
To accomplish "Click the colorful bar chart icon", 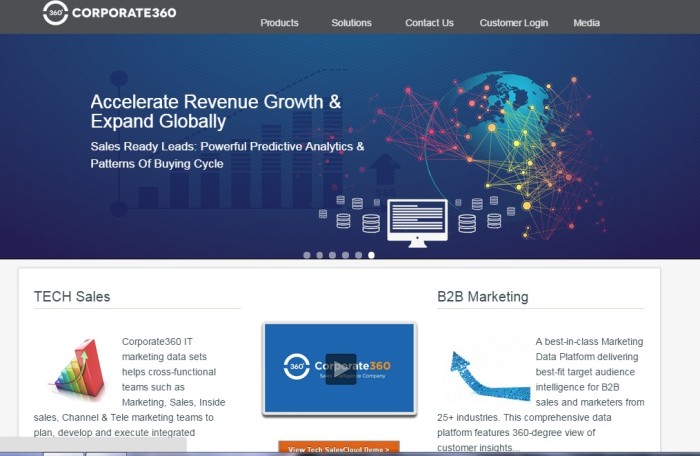I will 79,369.
